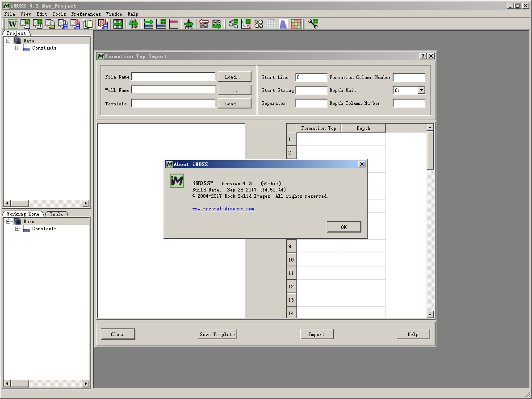Click the Save Template button
The height and width of the screenshot is (399, 532).
point(217,334)
